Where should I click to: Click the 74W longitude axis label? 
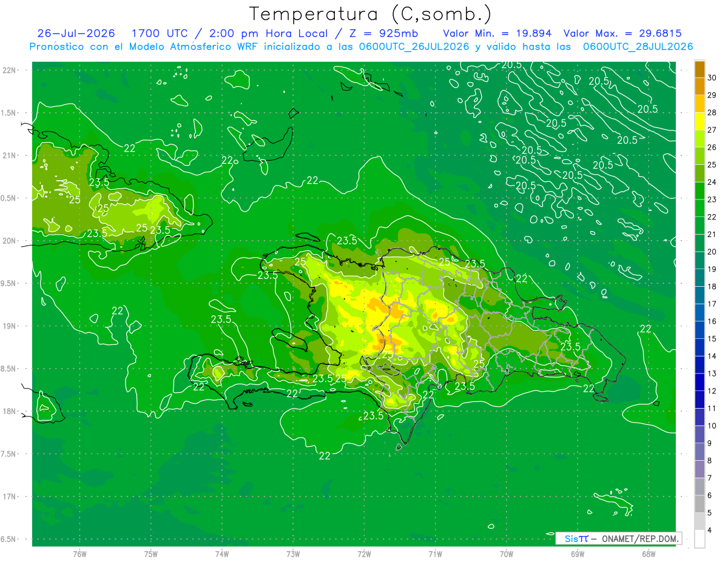[222, 554]
